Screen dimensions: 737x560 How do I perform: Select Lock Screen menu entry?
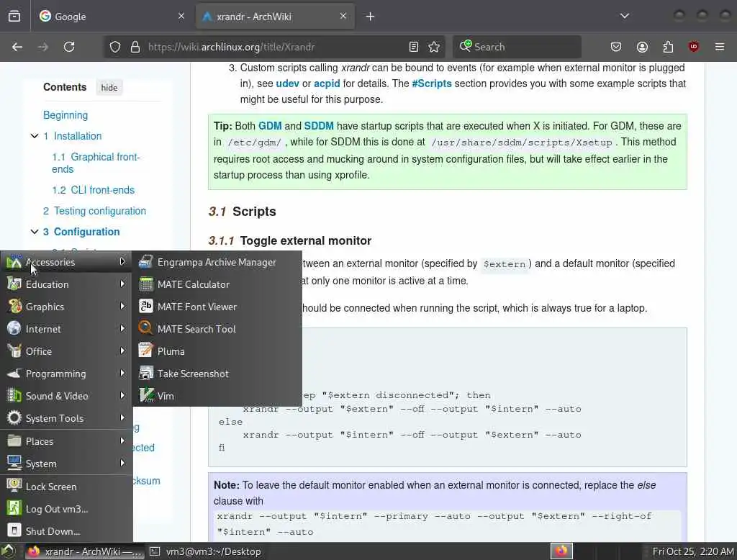point(66,487)
